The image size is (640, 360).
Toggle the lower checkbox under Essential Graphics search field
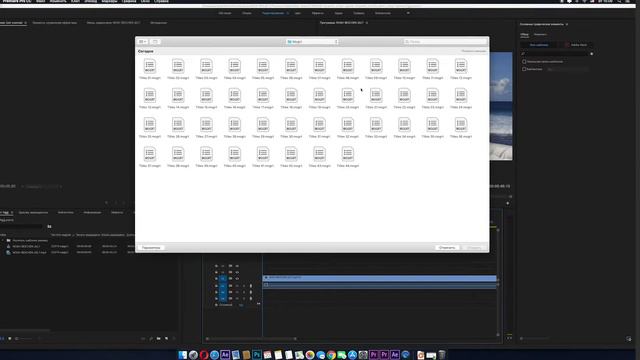524,69
